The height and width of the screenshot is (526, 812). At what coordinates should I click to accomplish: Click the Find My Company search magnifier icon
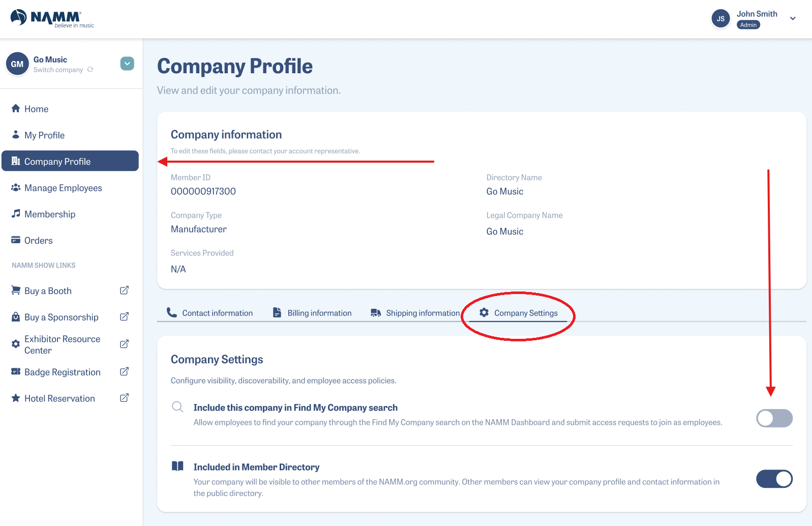click(177, 407)
